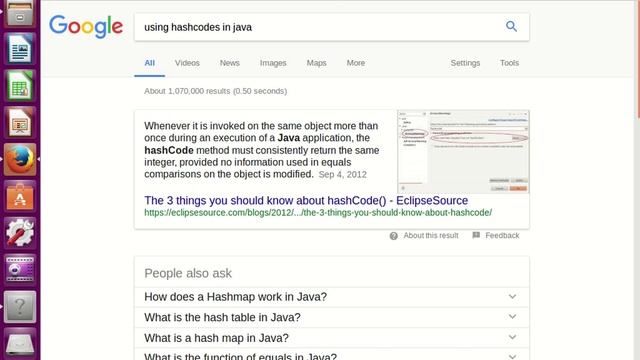Open the Files drawer icon in the dock

click(20, 13)
